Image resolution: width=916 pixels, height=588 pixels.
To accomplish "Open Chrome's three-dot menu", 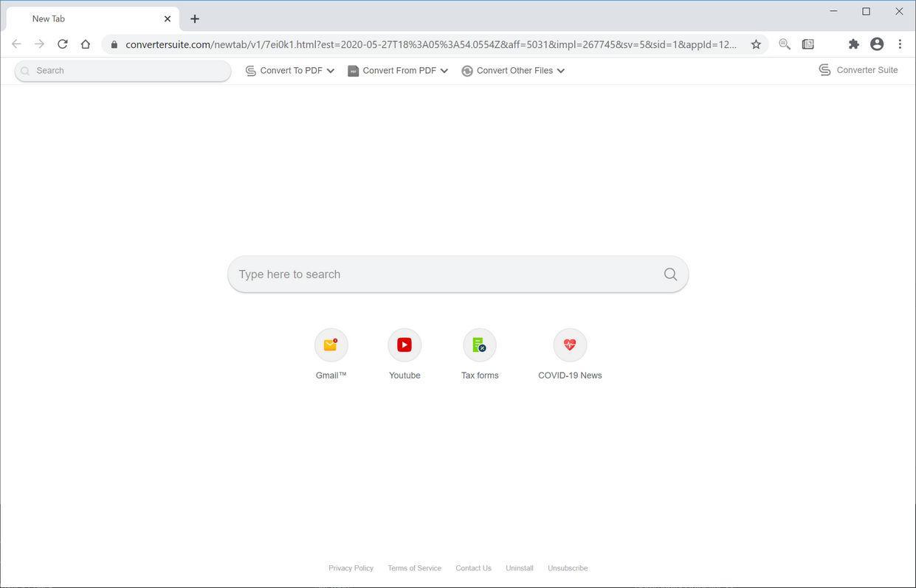I will pyautogui.click(x=900, y=44).
